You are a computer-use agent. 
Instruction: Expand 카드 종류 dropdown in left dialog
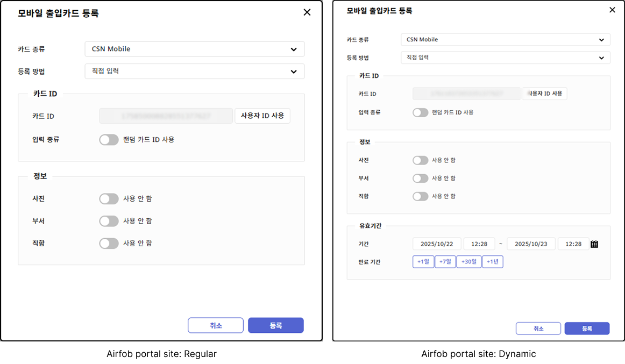click(195, 49)
